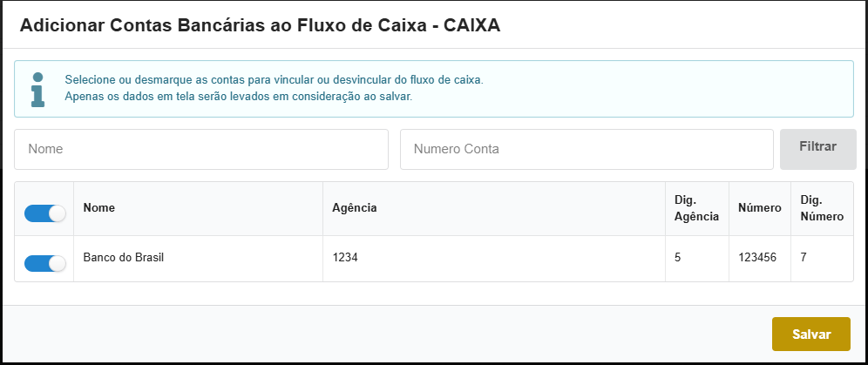
Task: Click the "Apenas os dados em tela" notice line
Action: [238, 97]
